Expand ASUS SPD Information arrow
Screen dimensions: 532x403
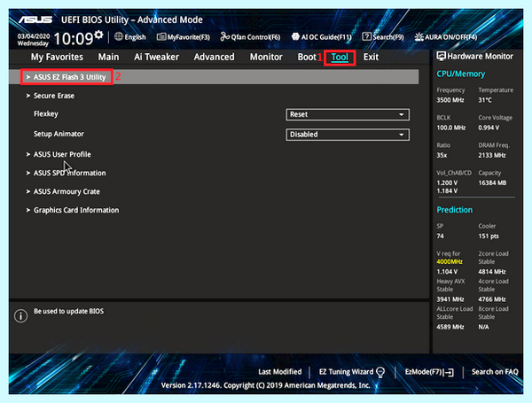pos(28,173)
